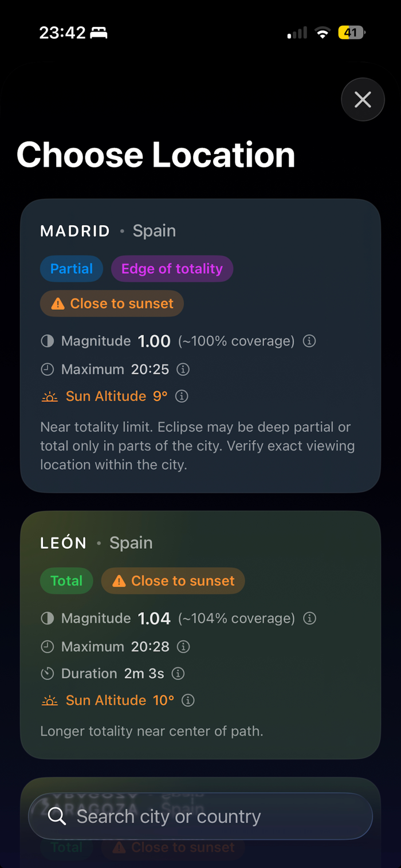Tap the Total tag on León
This screenshot has width=401, height=868.
click(66, 581)
